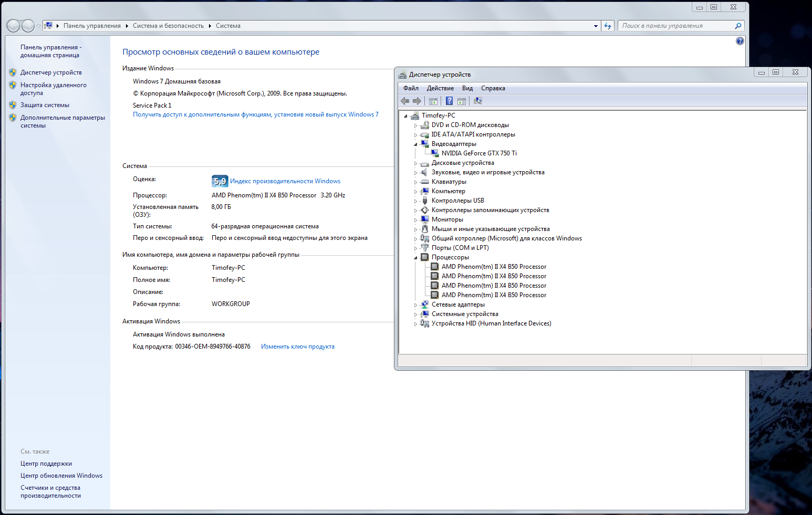Open Индекс производительности Windows link
The image size is (812, 515).
point(285,181)
